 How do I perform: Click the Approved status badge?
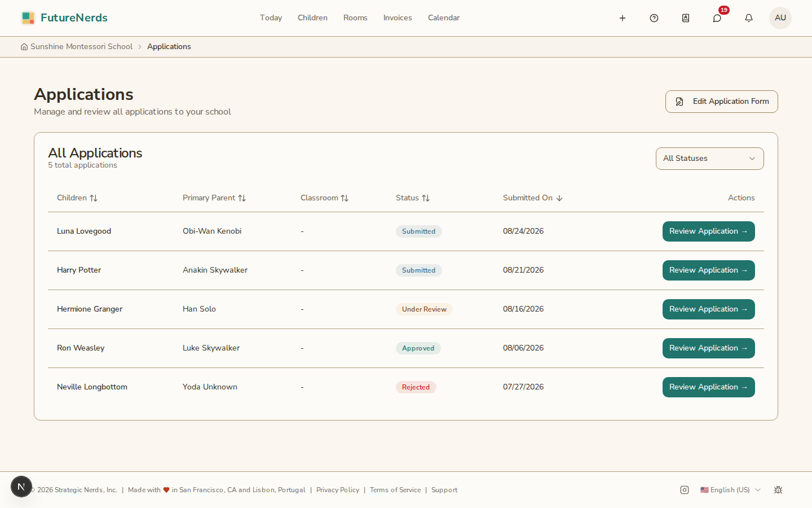418,348
